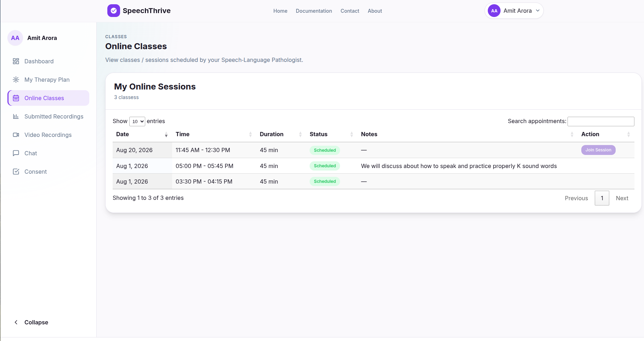Click the Join Session button
The image size is (644, 341).
(x=598, y=150)
